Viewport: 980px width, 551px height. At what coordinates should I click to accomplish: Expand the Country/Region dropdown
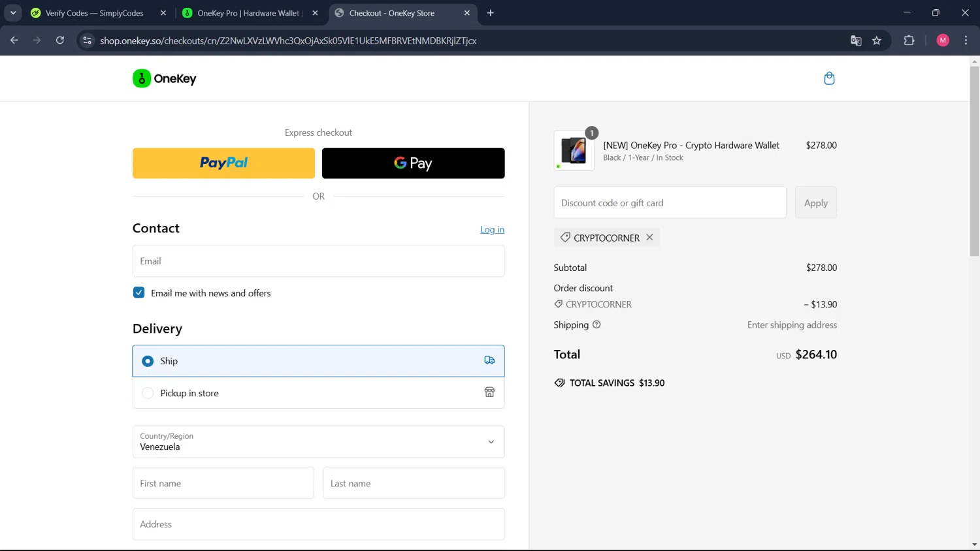(x=319, y=442)
